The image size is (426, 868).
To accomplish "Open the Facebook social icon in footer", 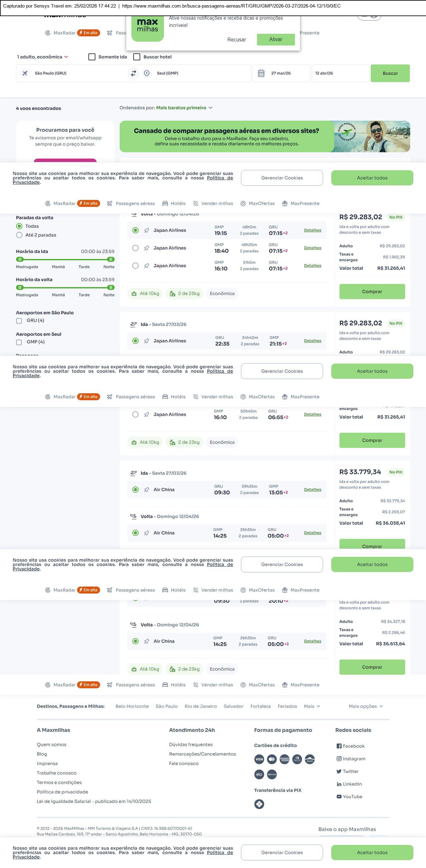I will tap(339, 746).
